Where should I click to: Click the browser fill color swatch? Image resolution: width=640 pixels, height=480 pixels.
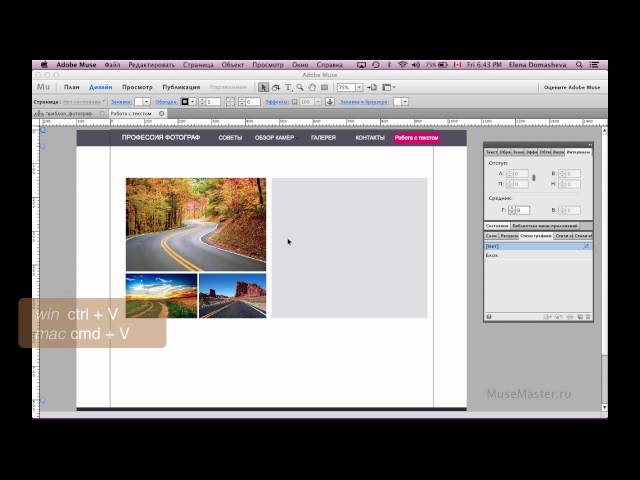coord(397,102)
